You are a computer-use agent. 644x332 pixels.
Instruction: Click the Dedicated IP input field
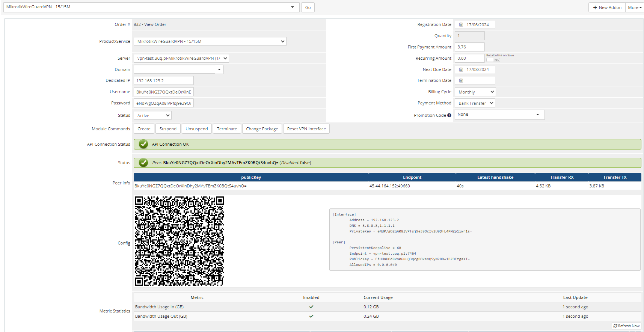(x=164, y=81)
